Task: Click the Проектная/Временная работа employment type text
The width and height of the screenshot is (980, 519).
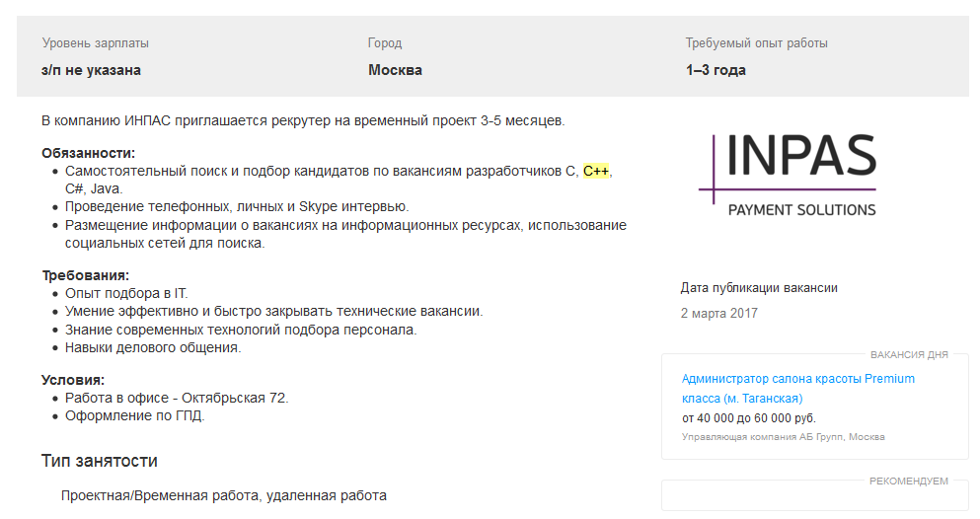Action: click(160, 496)
